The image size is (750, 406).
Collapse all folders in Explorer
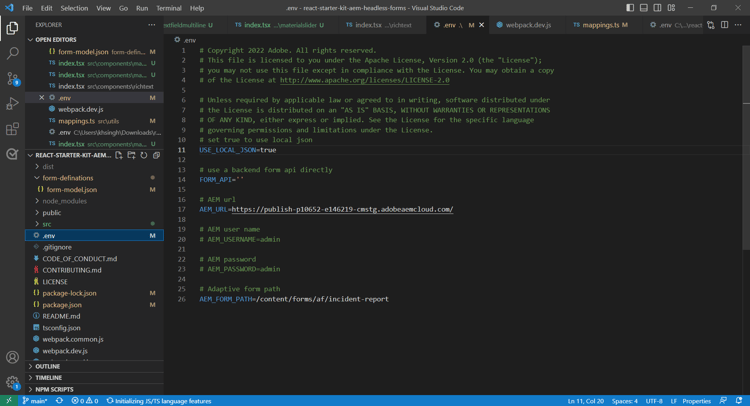click(156, 155)
